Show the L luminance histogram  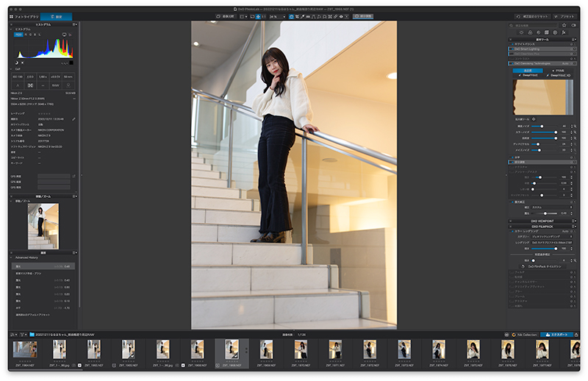click(40, 35)
